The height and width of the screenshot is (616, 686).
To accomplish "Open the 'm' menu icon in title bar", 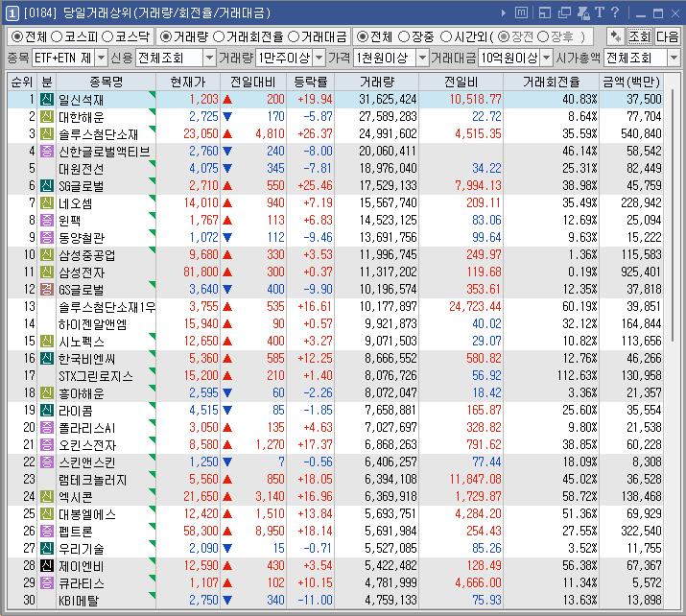I will [x=521, y=12].
